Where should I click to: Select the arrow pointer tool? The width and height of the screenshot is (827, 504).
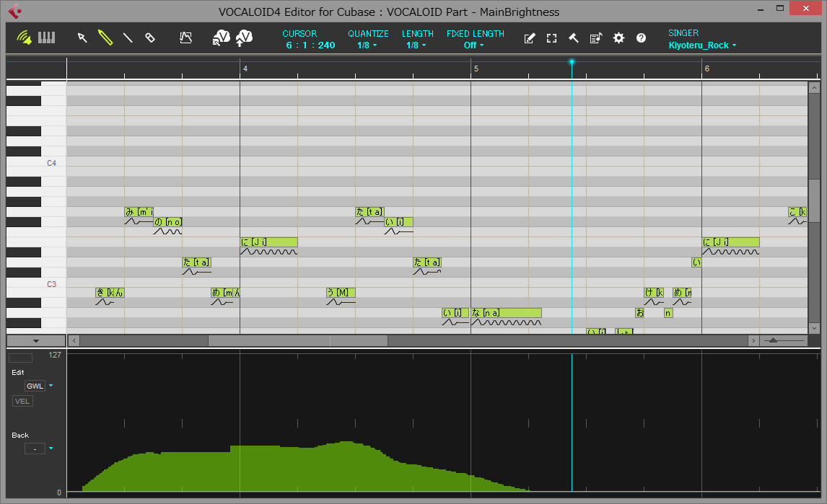click(x=82, y=37)
